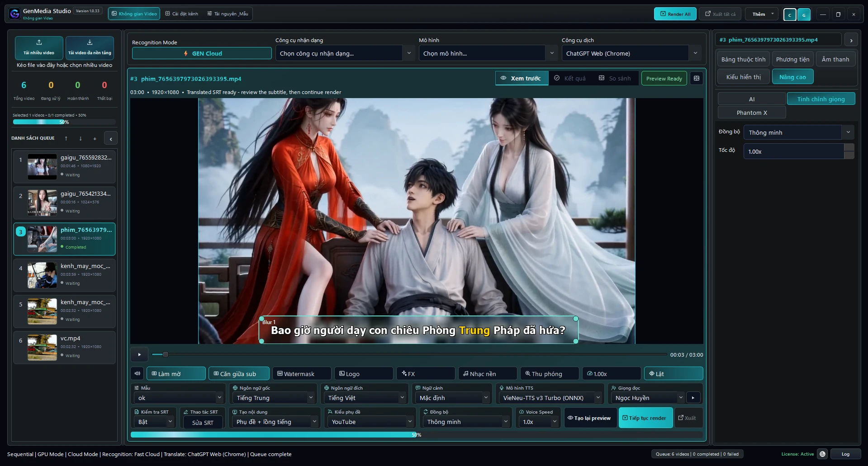Open Bảng thuộc tính tab

(743, 59)
